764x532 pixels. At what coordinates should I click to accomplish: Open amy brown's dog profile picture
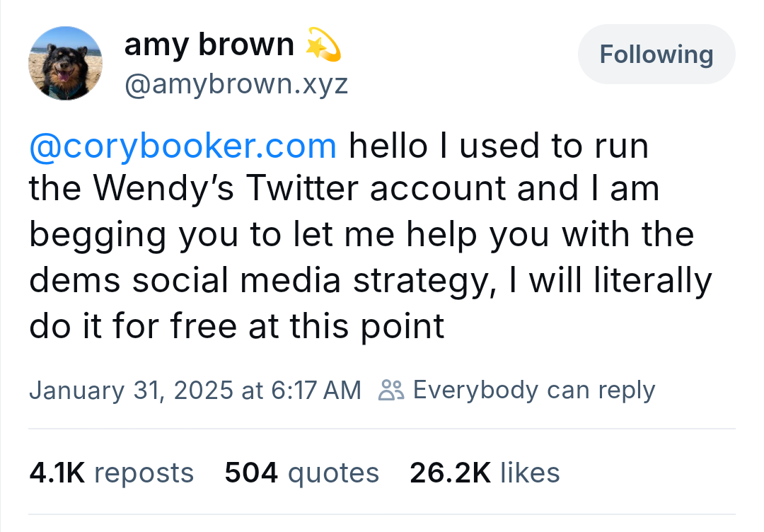[65, 64]
